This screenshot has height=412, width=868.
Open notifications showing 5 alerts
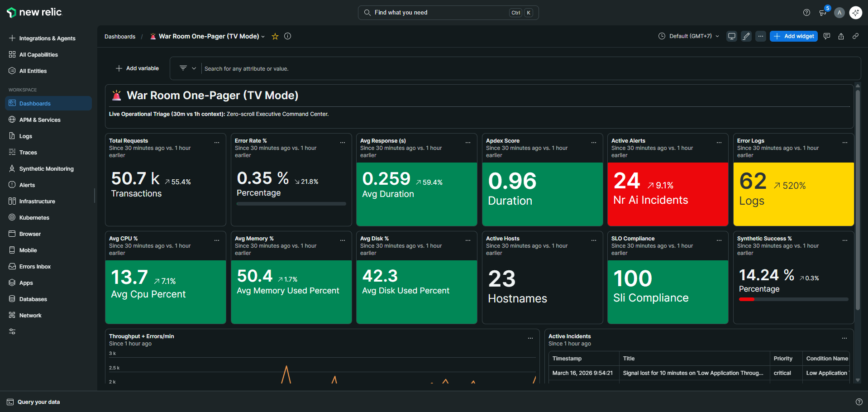[x=823, y=12]
